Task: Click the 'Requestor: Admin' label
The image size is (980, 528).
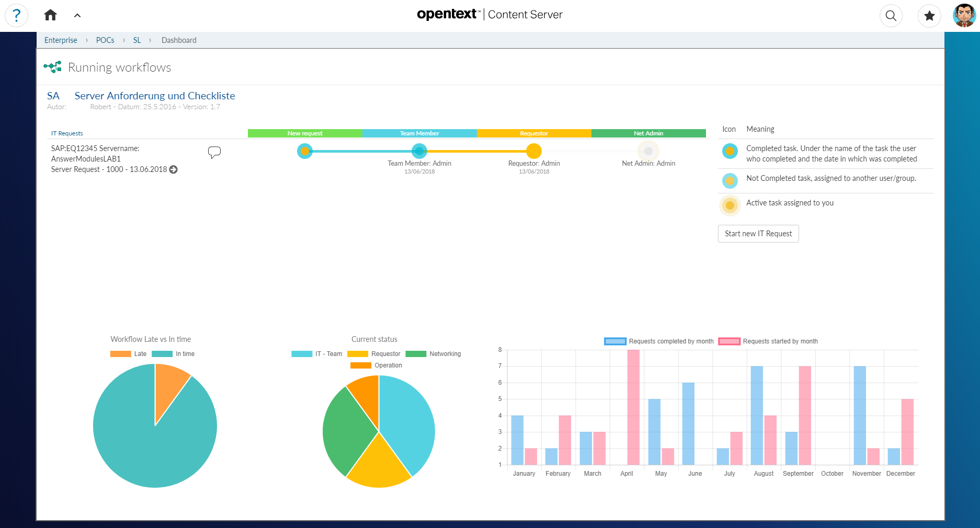Action: [534, 164]
